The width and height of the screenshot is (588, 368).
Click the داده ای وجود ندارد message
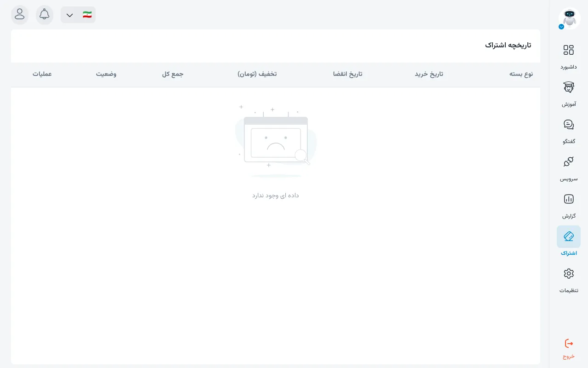pos(276,195)
